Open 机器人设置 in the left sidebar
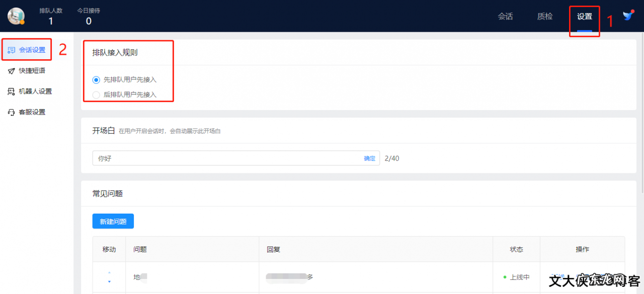The image size is (644, 294). tap(35, 91)
